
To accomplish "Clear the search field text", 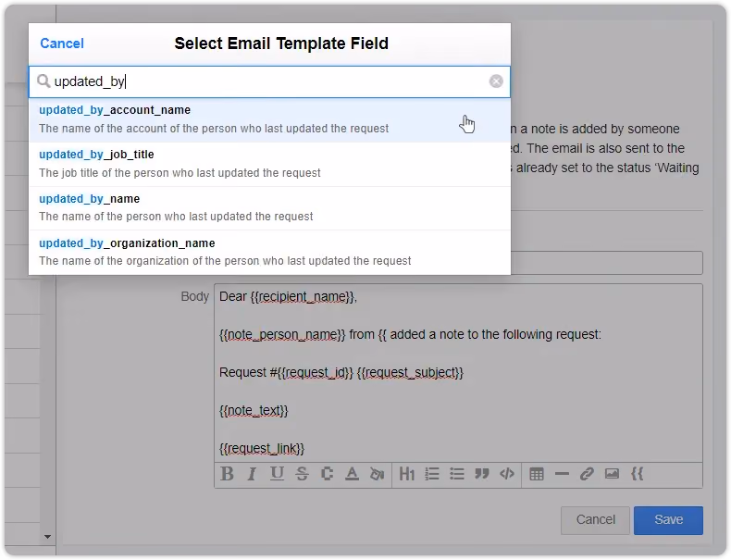I will tap(496, 81).
